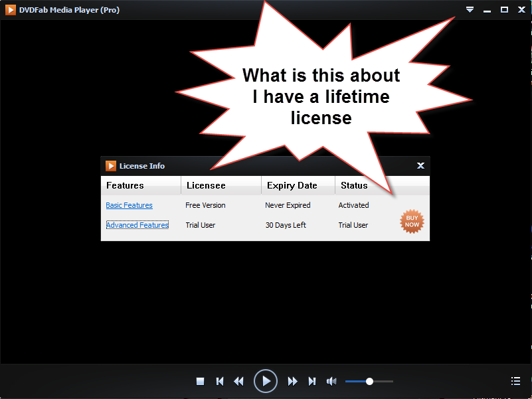532x399 pixels.
Task: Open the Basic Features link
Action: [130, 205]
